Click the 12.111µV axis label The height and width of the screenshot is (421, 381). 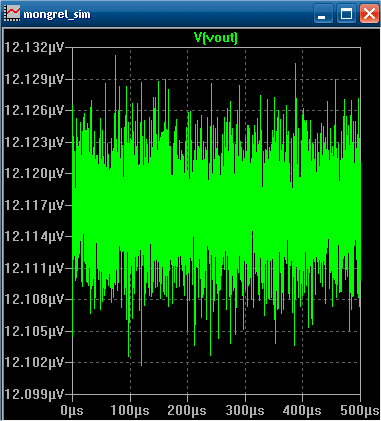(34, 268)
